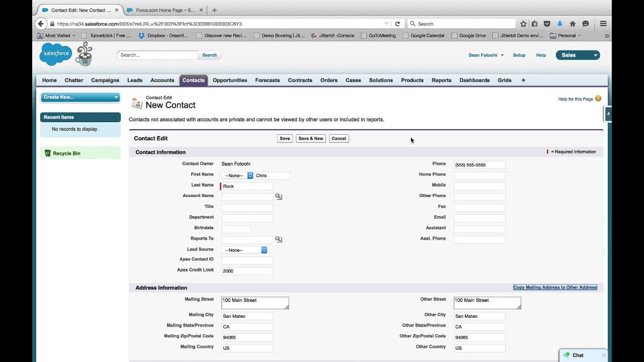Select the Reports tab
The height and width of the screenshot is (362, 644).
coord(441,80)
